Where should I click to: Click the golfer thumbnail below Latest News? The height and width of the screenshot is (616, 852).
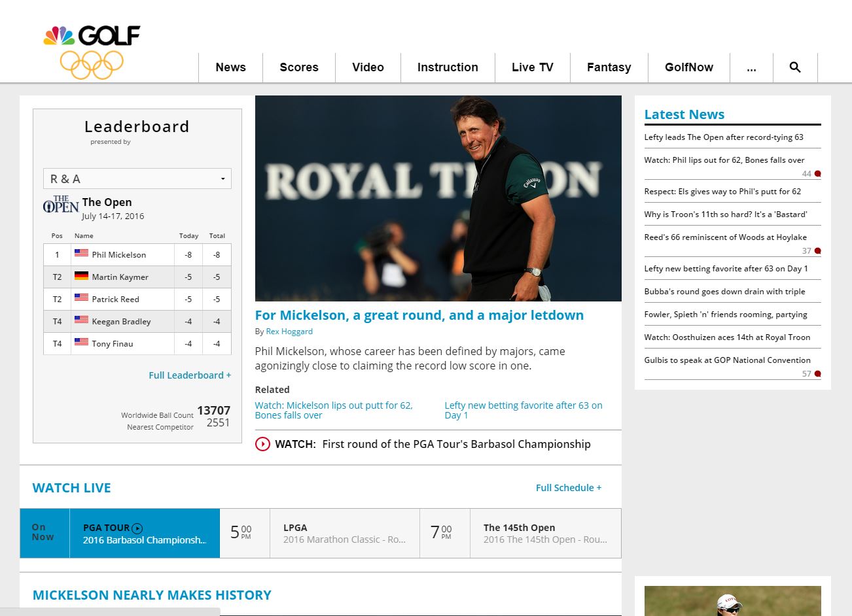click(733, 601)
